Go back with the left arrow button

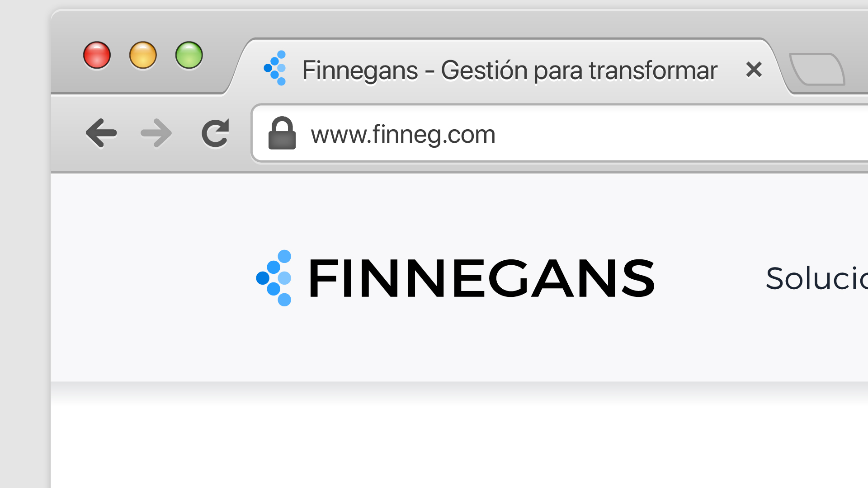tap(101, 133)
